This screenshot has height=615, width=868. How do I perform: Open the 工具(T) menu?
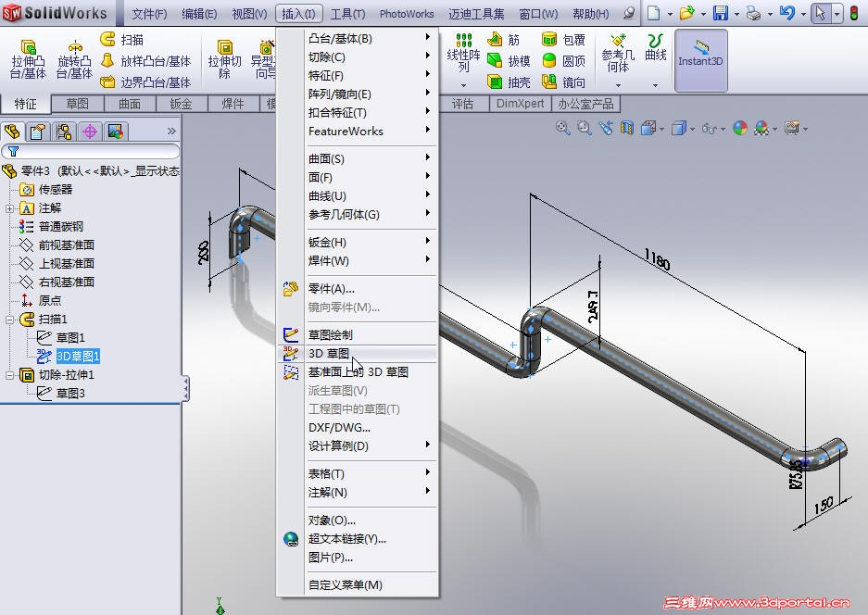coord(347,14)
